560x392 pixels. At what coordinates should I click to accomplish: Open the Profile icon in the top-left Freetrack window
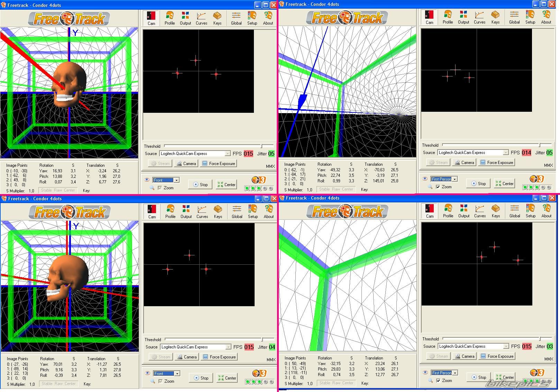click(x=169, y=18)
